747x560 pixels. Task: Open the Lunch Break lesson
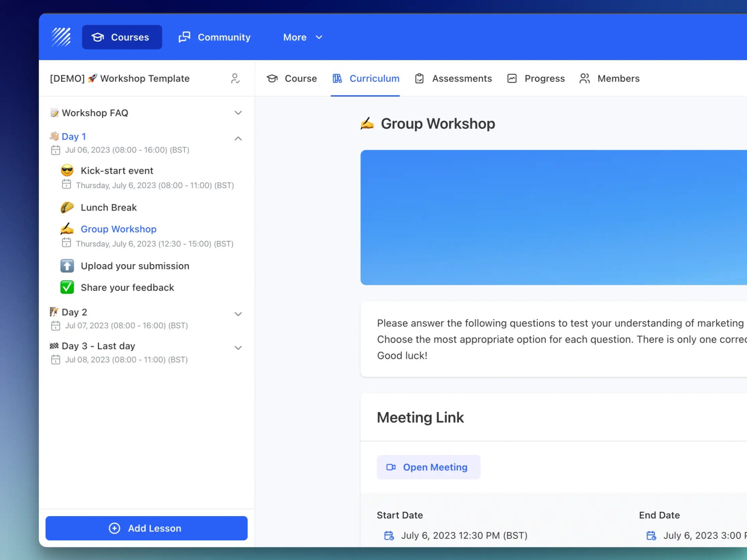pyautogui.click(x=109, y=208)
